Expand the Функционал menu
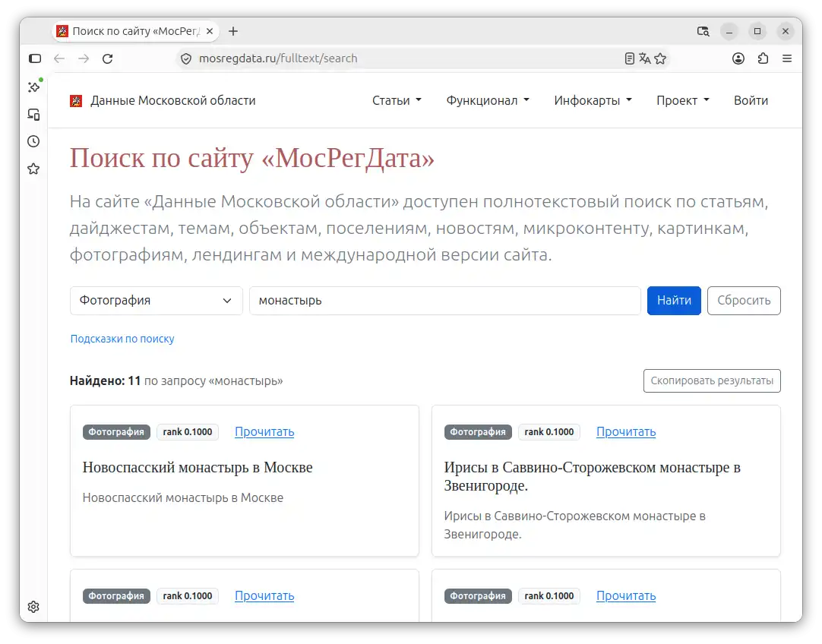822x644 pixels. click(488, 100)
